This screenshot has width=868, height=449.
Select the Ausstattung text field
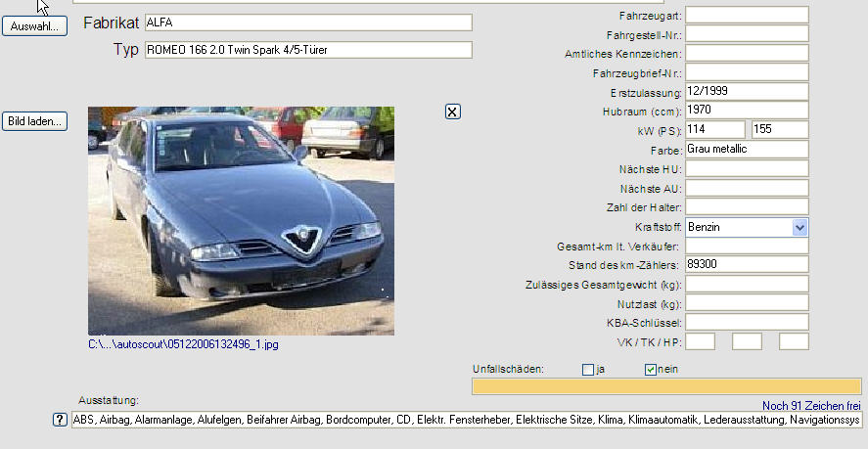(x=467, y=420)
